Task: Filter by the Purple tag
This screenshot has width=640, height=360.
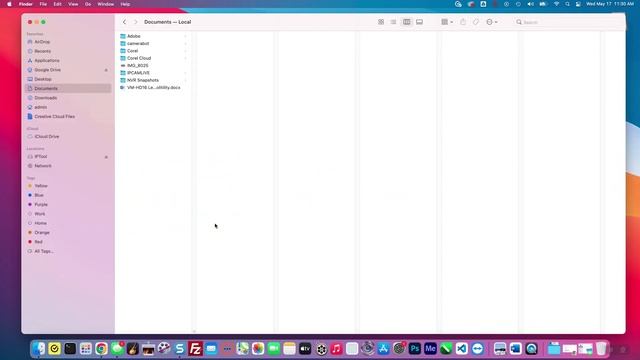Action: click(x=41, y=205)
